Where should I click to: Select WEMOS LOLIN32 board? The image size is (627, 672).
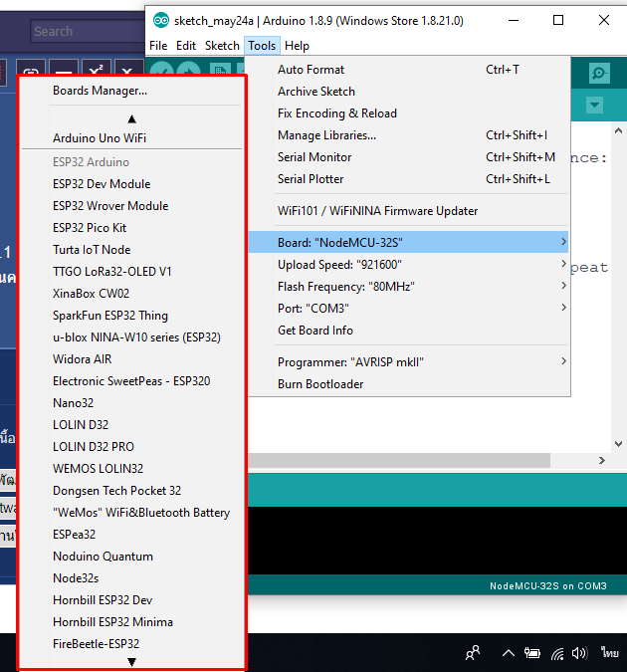(132, 469)
